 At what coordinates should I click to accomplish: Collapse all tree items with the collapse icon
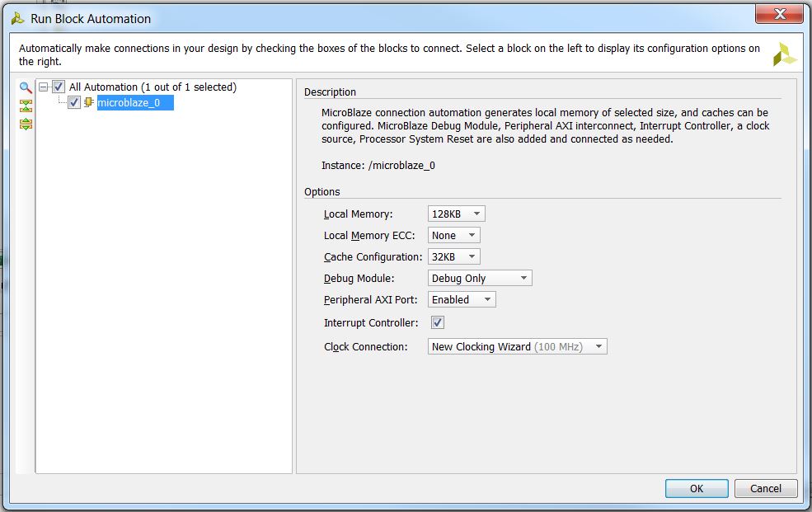coord(26,106)
